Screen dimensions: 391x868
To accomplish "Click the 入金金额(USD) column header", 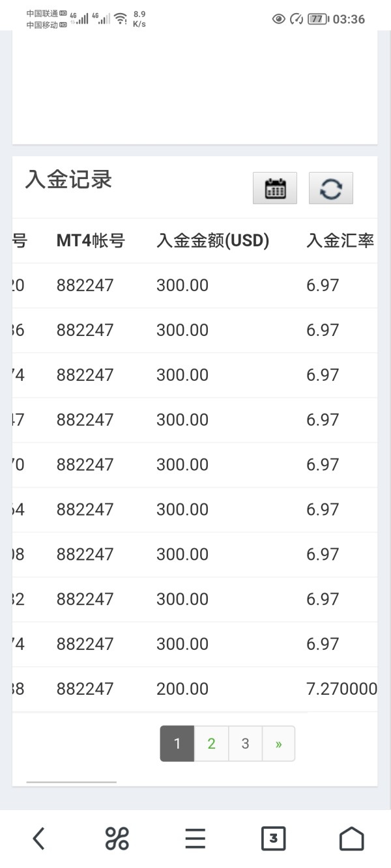I will [212, 241].
